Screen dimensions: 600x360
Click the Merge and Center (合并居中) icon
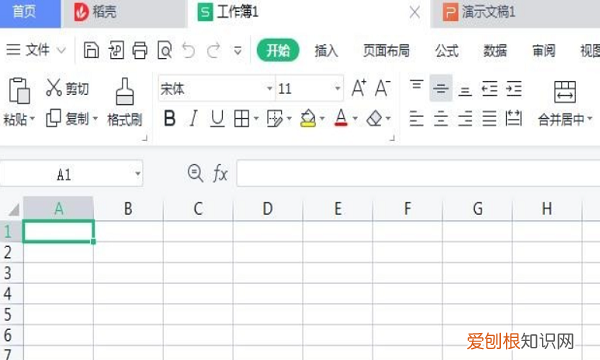click(565, 92)
